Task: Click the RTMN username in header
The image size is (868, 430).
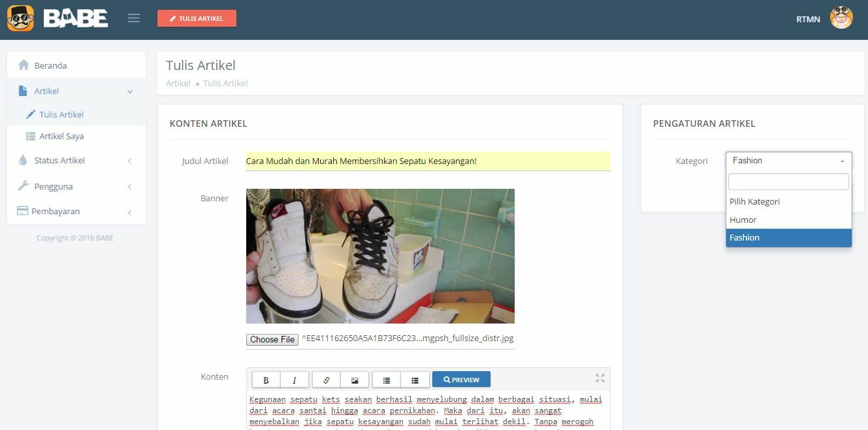Action: (808, 19)
